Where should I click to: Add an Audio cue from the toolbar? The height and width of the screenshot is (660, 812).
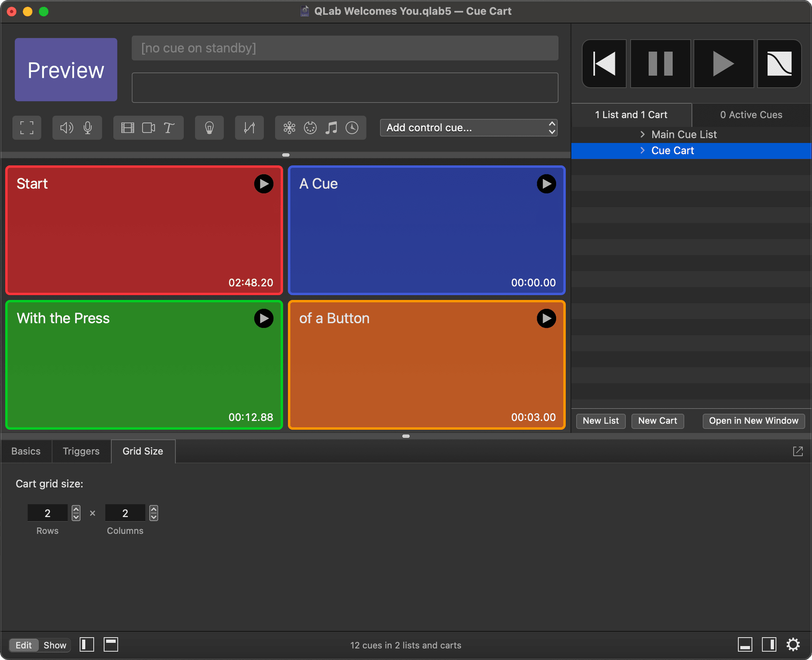66,127
